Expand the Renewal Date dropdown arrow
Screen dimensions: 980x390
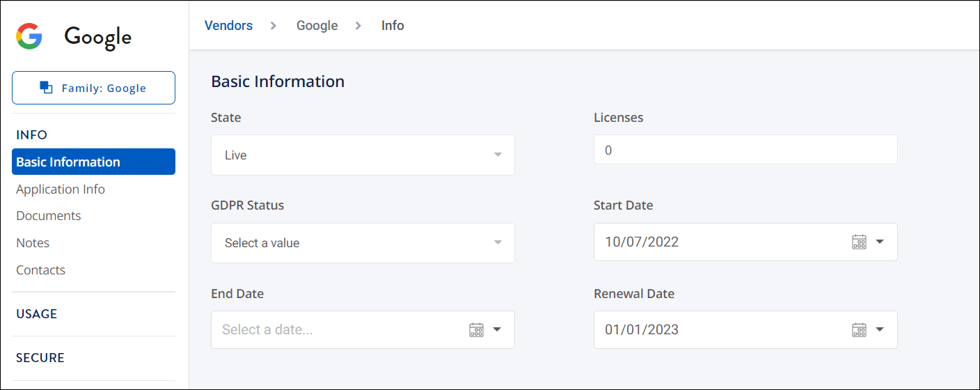coord(880,329)
